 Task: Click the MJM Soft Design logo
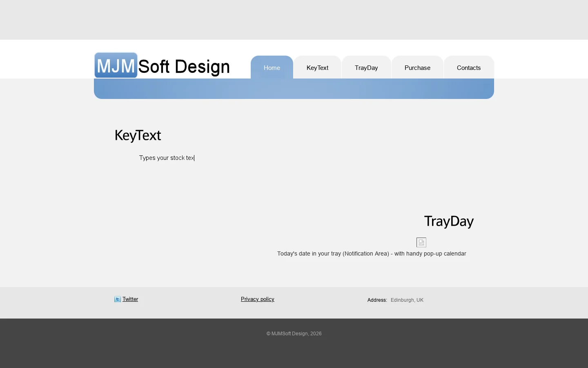click(163, 65)
